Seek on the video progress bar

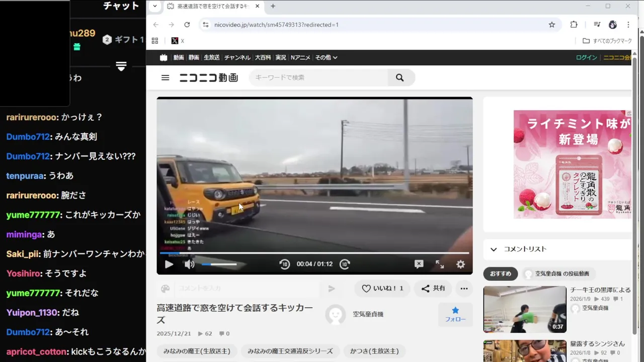[x=314, y=253]
